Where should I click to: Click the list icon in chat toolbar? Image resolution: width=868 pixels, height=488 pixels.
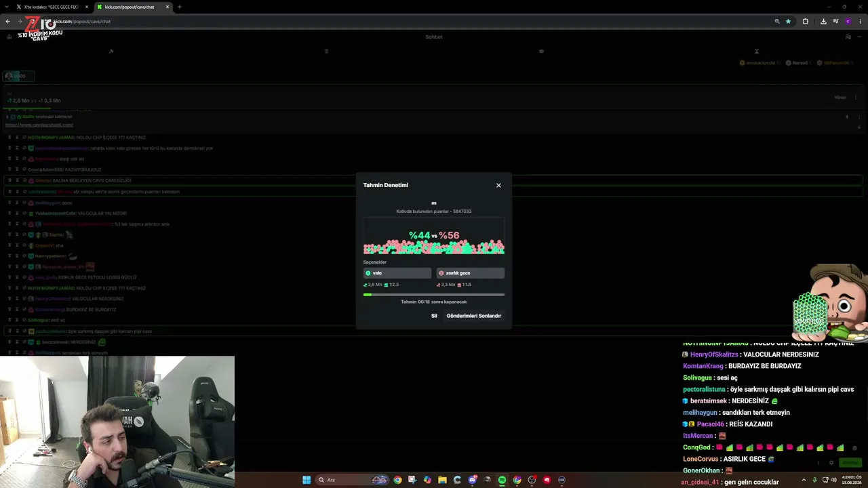[326, 51]
